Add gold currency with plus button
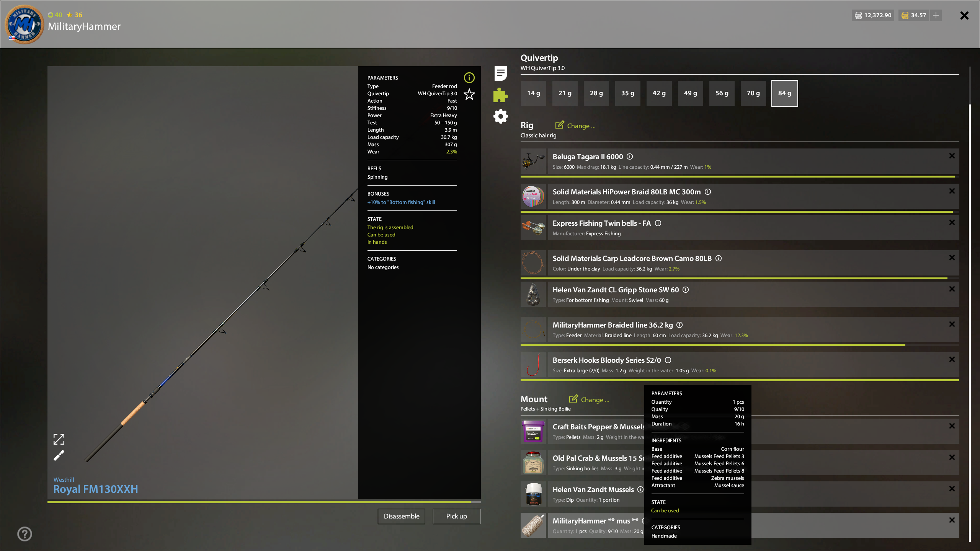The image size is (980, 551). click(936, 15)
